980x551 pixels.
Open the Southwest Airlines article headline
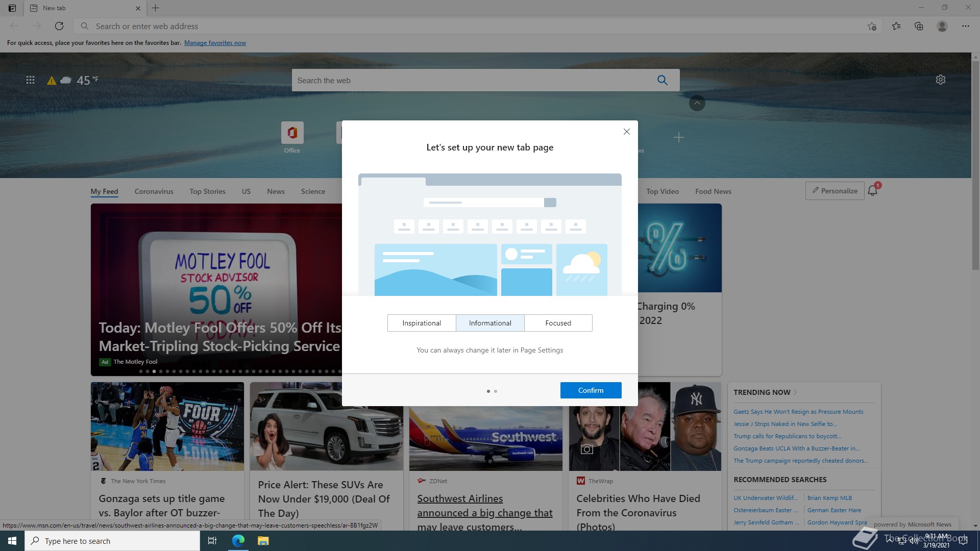pos(485,512)
